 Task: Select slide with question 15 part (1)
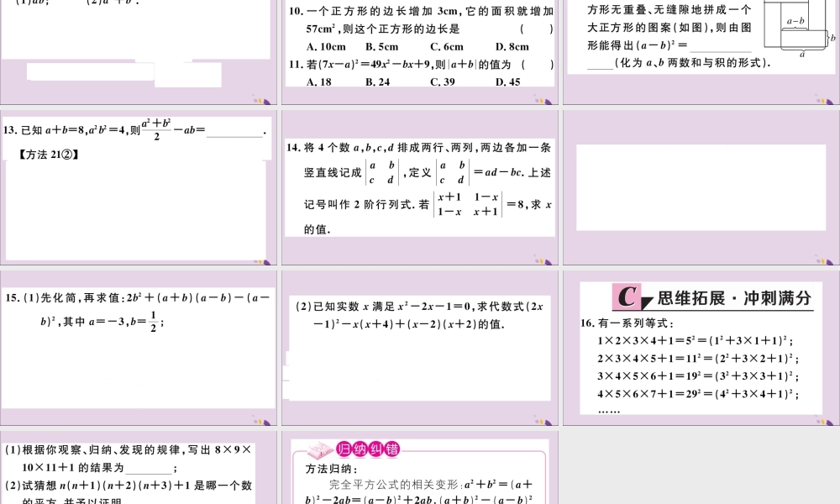pyautogui.click(x=139, y=348)
